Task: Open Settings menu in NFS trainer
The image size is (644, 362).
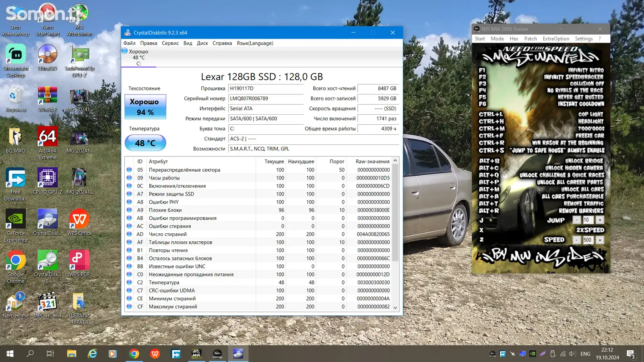Action: click(x=584, y=39)
